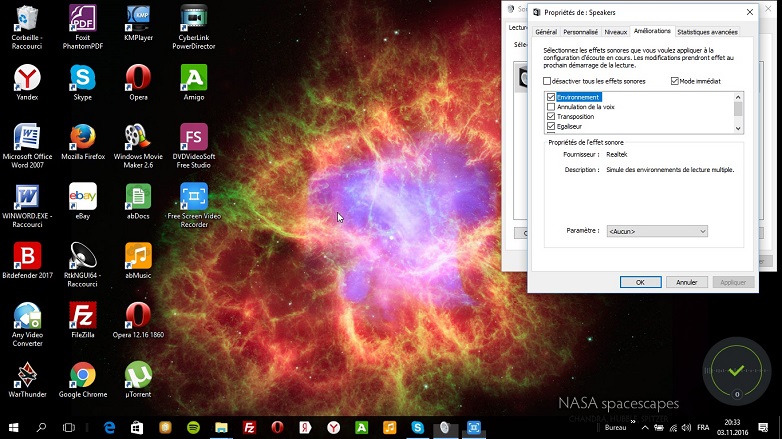Uncheck the Mode immédiat checkbox
The width and height of the screenshot is (782, 439).
(675, 81)
